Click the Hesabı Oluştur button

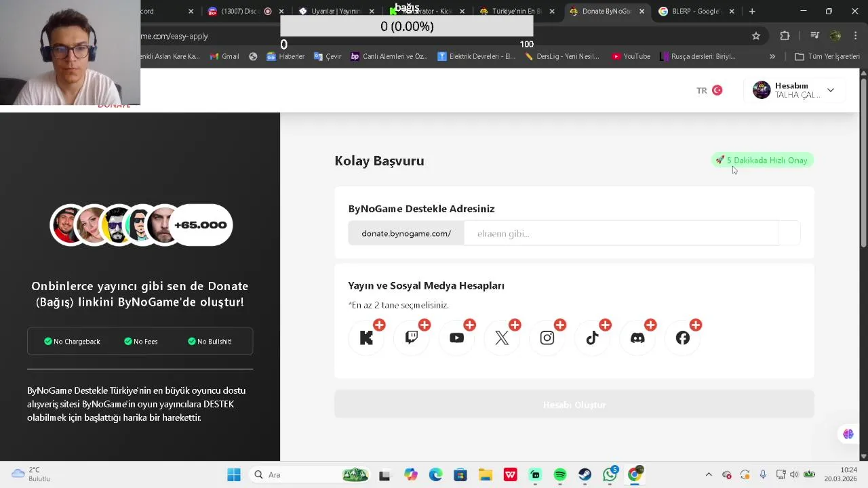pos(574,405)
